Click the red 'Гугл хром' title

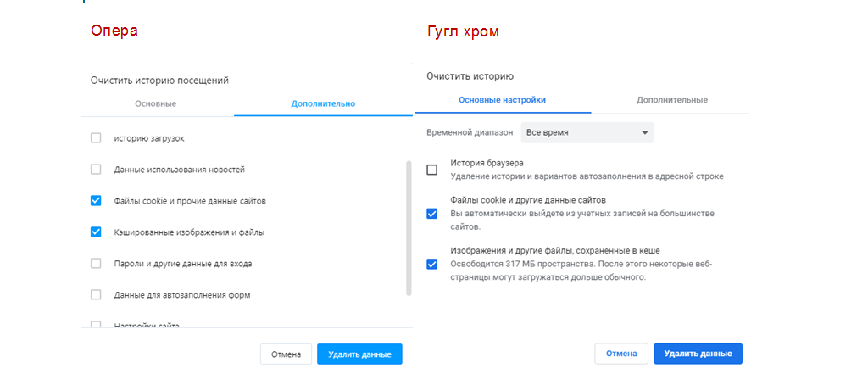coord(463,31)
